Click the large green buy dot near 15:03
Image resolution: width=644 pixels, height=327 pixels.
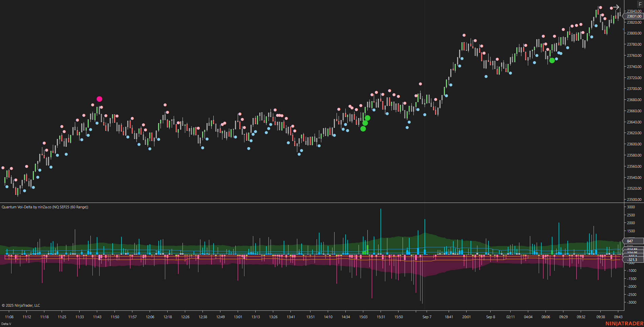[367, 118]
